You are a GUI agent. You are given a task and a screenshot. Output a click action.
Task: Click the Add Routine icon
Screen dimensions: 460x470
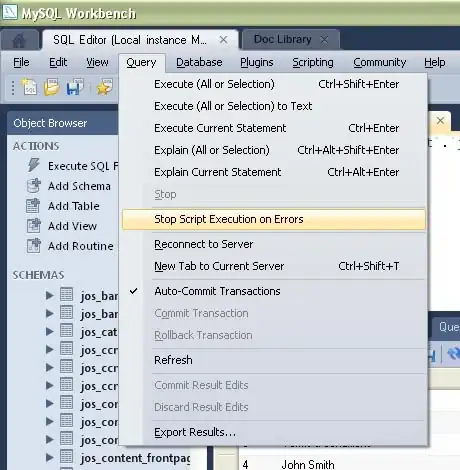click(34, 246)
